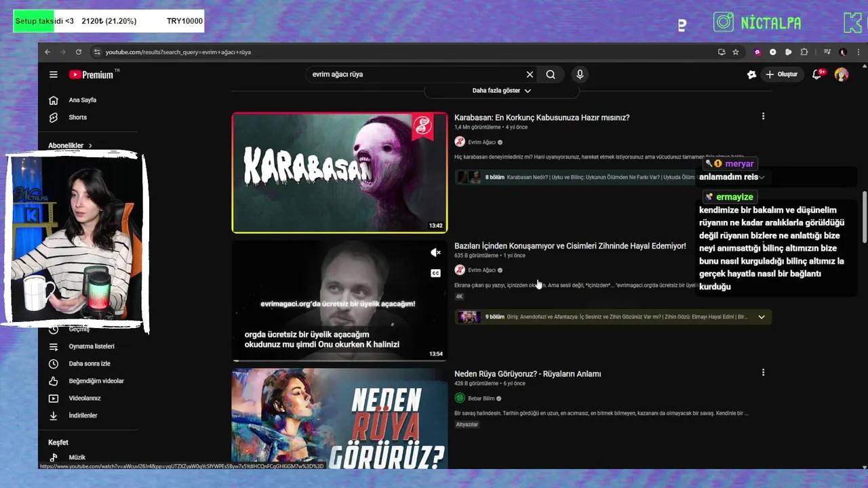Open Daha sonra izle in the sidebar
The width and height of the screenshot is (868, 488).
point(88,364)
